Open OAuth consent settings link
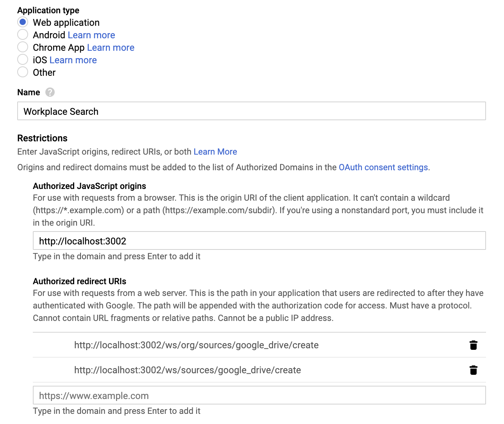 click(383, 167)
